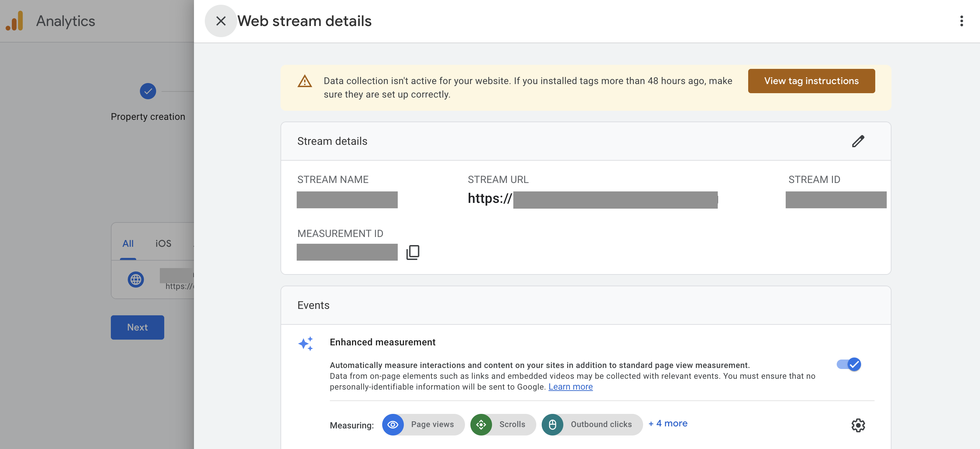Click the warning triangle icon in banner
The width and height of the screenshot is (980, 449).
click(x=304, y=81)
